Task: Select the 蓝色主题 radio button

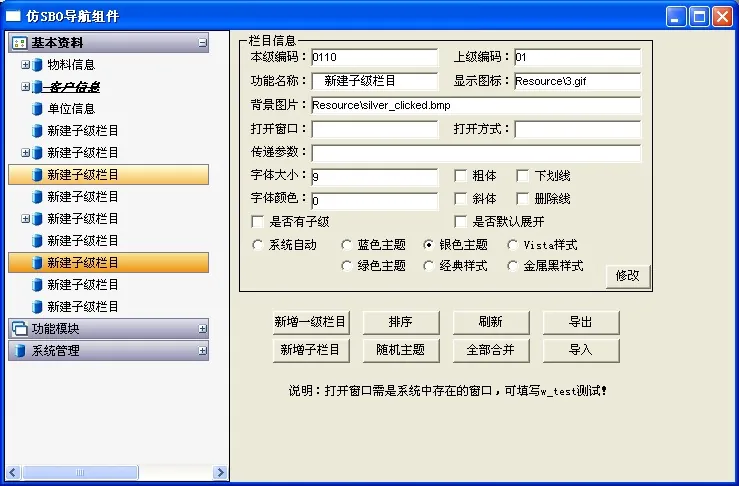Action: 346,245
